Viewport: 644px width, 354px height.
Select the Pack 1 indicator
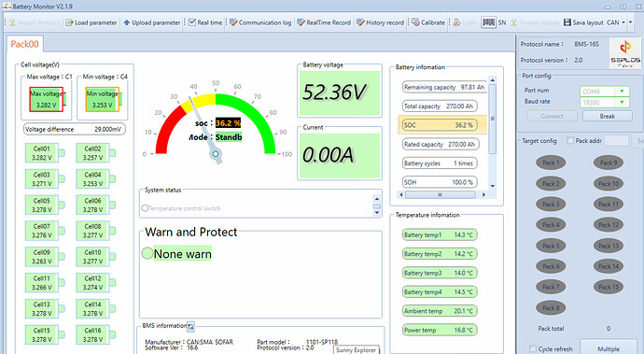click(x=551, y=163)
